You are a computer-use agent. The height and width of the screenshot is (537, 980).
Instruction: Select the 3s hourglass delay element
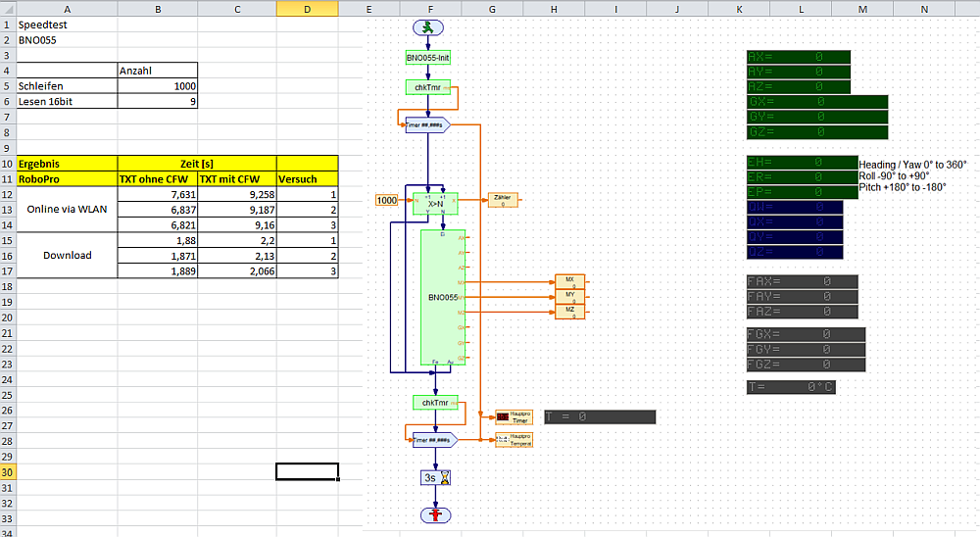435,477
